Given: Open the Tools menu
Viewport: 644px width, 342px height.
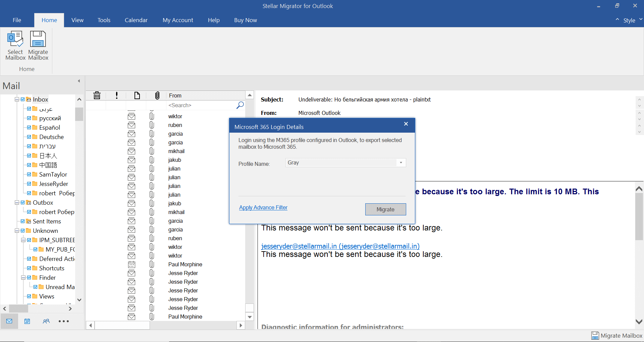Looking at the screenshot, I should point(104,20).
